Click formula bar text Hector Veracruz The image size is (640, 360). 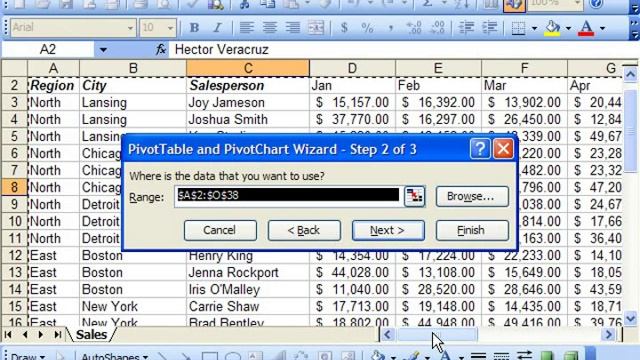222,50
